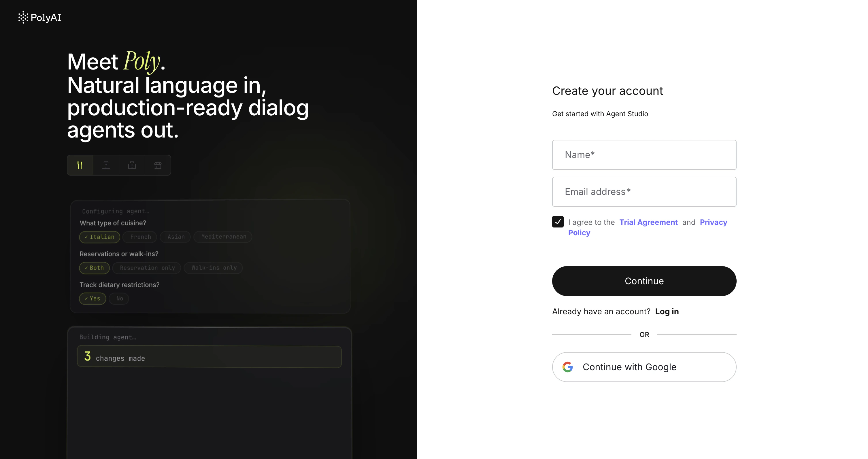868x459 pixels.
Task: Select the Mediterranean cuisine chip
Action: tap(223, 237)
